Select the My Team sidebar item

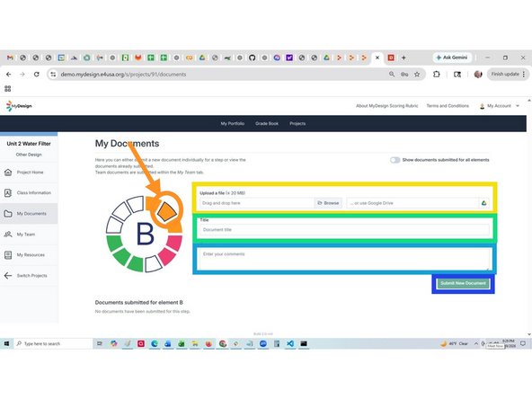(26, 235)
